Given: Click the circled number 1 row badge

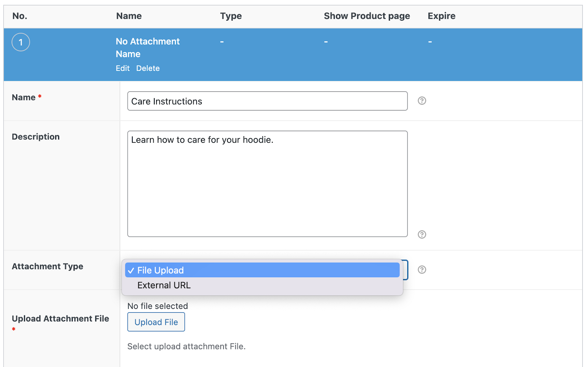Looking at the screenshot, I should 21,42.
